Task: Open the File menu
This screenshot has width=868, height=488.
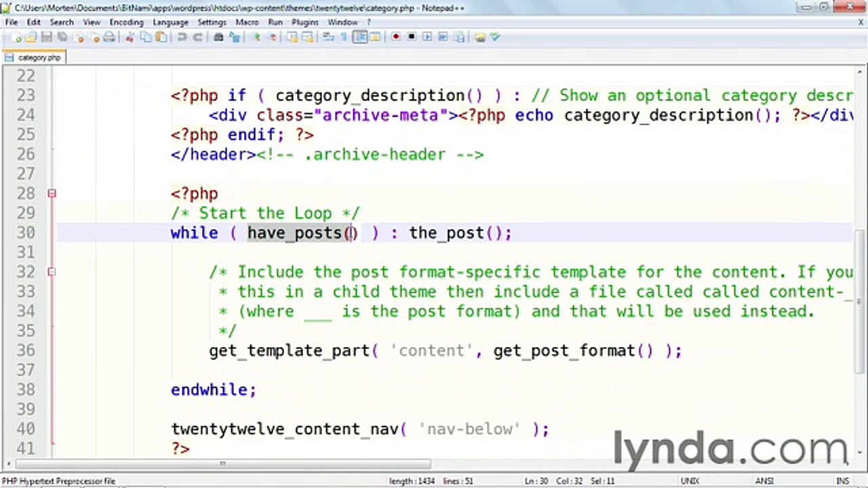Action: 12,22
